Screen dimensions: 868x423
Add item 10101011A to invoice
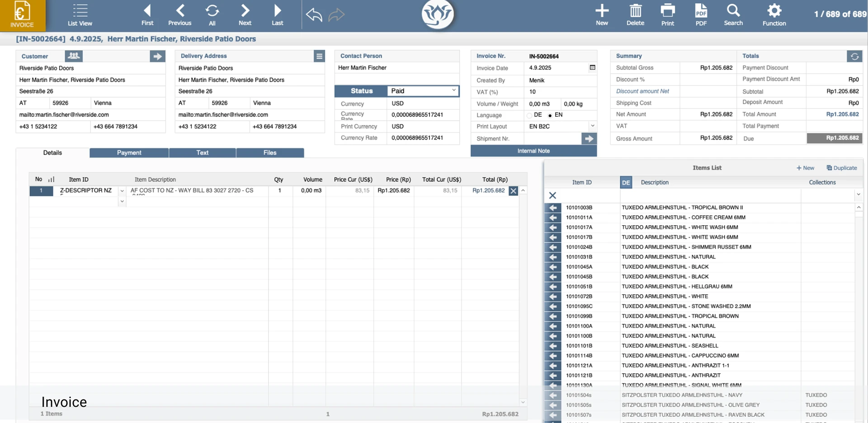(x=552, y=218)
